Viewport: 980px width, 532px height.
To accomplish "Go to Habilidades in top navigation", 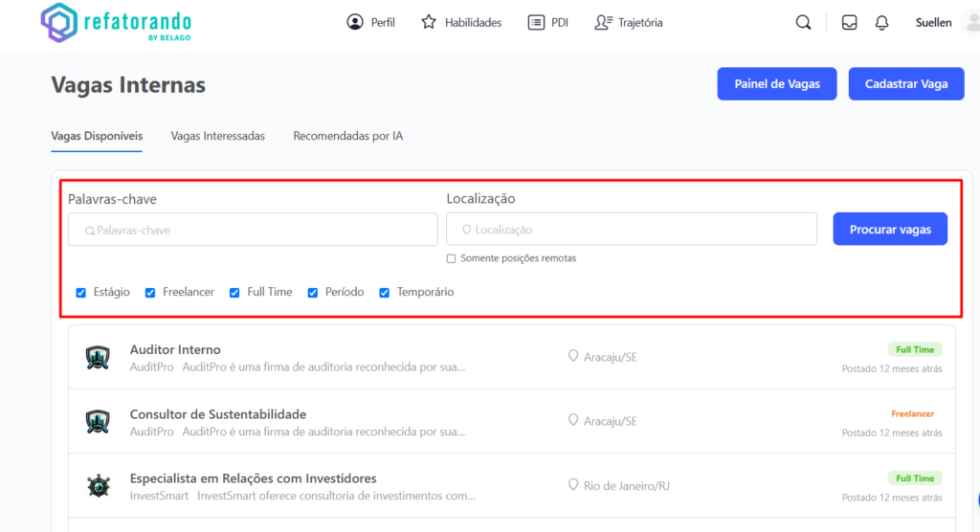I will pyautogui.click(x=461, y=23).
